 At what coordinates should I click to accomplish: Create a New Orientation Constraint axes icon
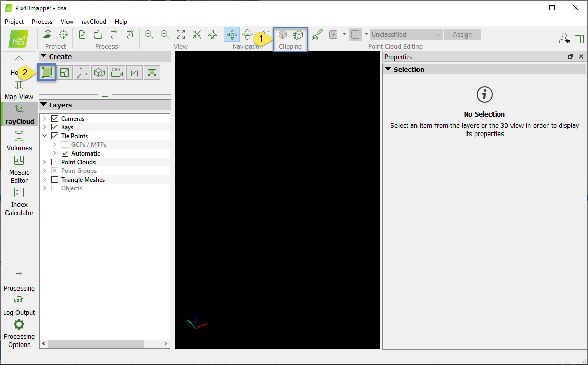(82, 72)
